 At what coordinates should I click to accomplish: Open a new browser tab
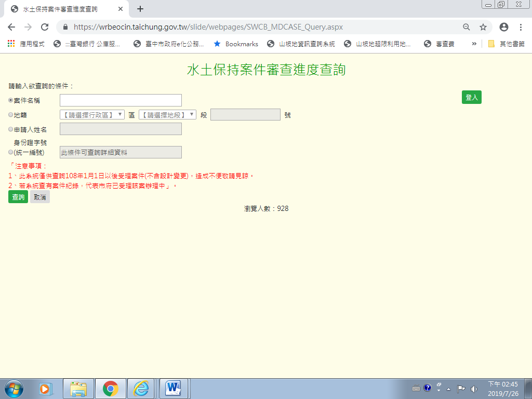tap(140, 9)
